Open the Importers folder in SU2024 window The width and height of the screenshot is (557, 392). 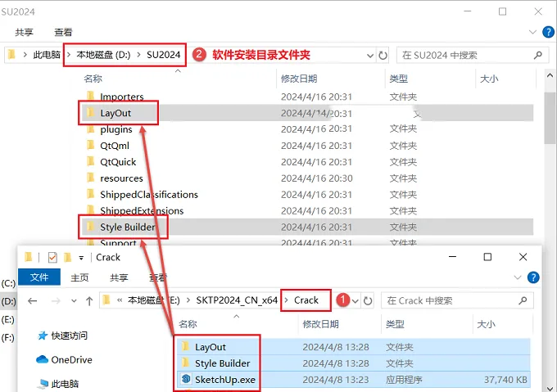tap(122, 97)
